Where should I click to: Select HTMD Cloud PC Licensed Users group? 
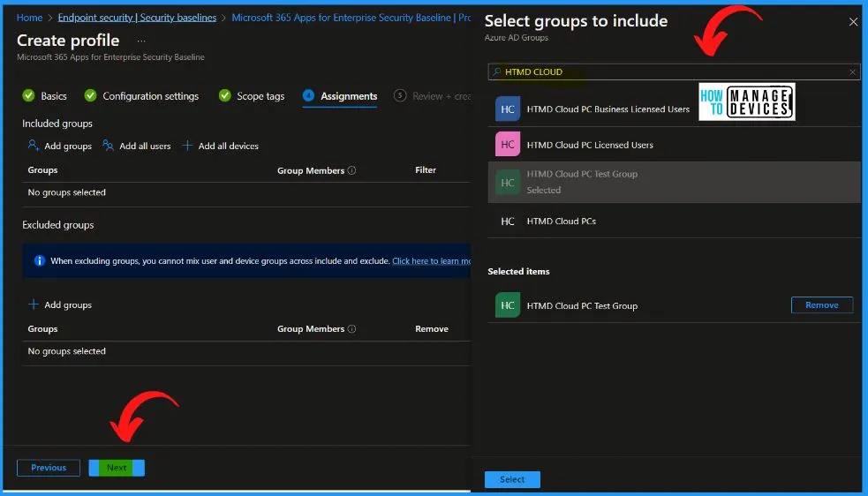(674, 145)
